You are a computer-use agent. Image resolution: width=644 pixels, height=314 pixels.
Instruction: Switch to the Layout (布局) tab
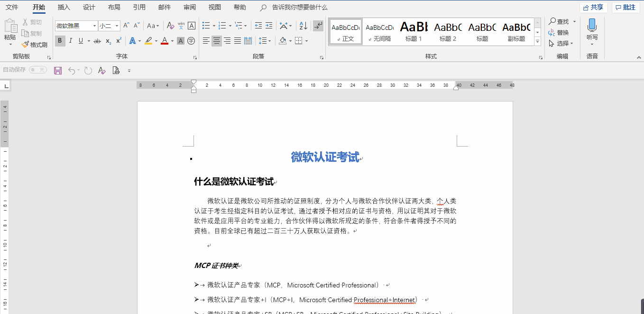coord(114,8)
